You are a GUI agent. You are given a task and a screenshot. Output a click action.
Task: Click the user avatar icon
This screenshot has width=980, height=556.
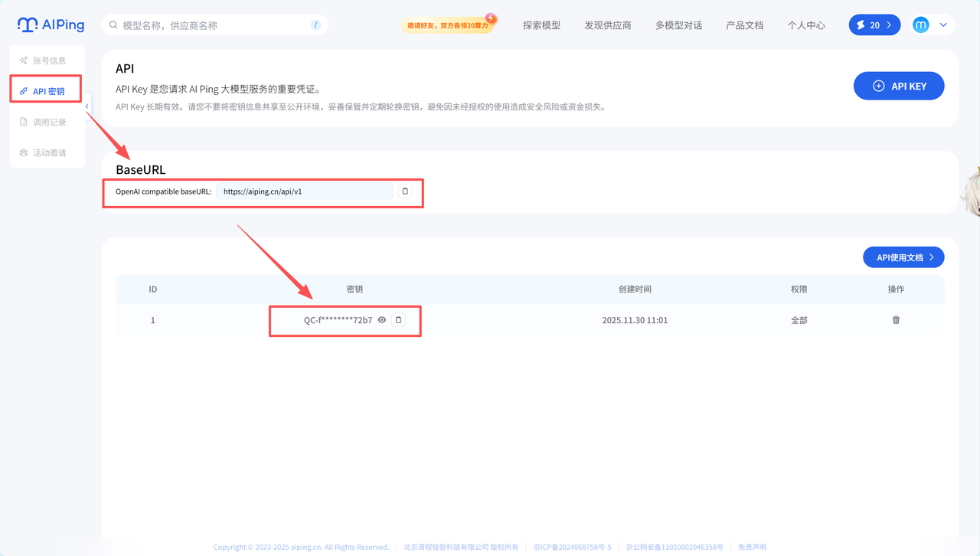(920, 25)
